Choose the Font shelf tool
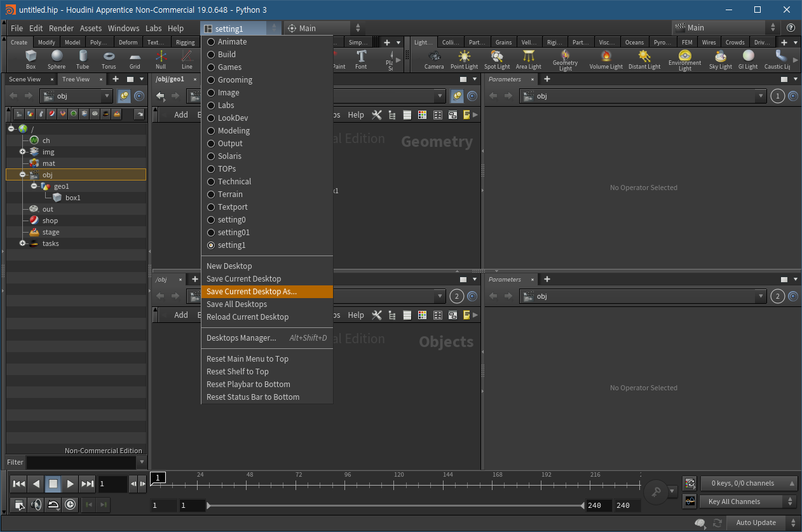802x532 pixels. [361, 60]
